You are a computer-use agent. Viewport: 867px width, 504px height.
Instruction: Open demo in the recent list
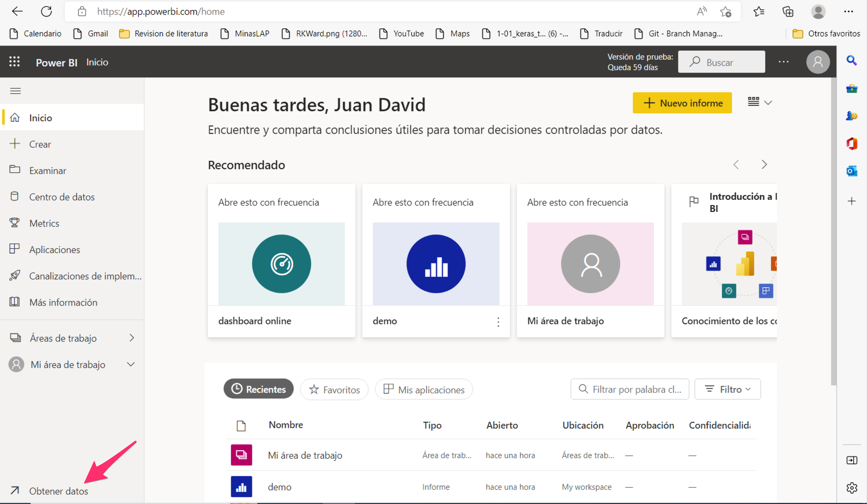(x=491, y=486)
